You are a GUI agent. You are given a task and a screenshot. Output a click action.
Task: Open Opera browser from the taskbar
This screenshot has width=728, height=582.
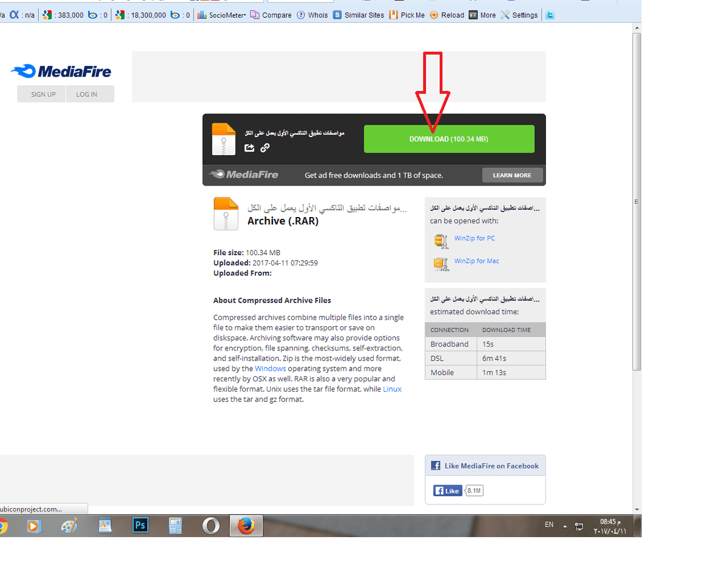(211, 526)
